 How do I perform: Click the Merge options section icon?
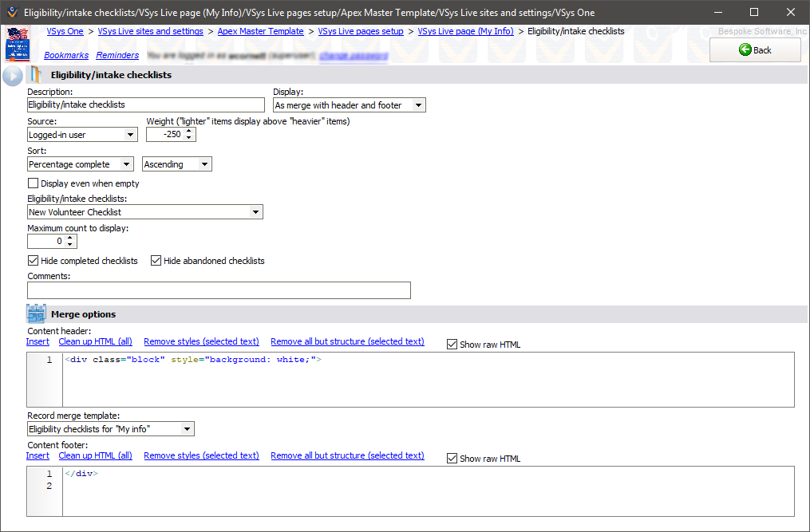37,313
